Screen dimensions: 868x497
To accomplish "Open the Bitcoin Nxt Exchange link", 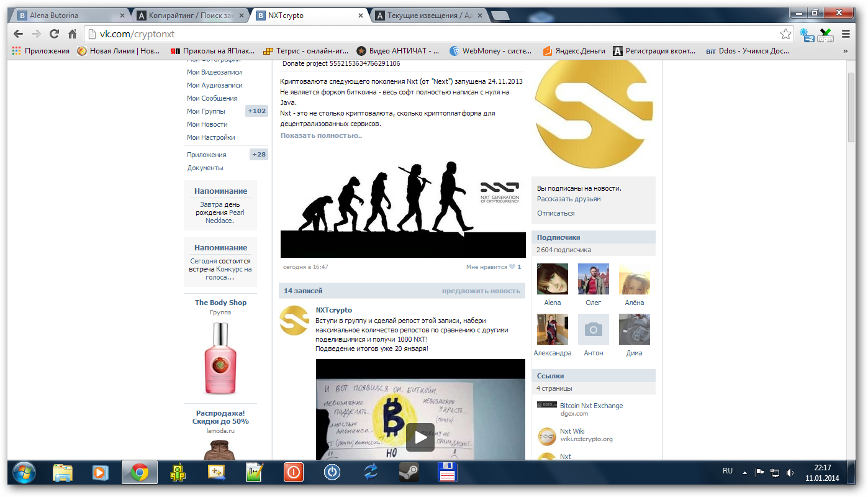I will (x=591, y=406).
